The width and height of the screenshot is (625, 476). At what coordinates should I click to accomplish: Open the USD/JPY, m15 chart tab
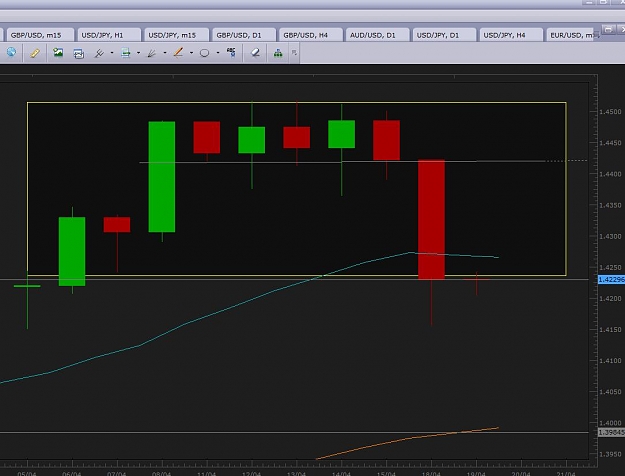pyautogui.click(x=176, y=35)
